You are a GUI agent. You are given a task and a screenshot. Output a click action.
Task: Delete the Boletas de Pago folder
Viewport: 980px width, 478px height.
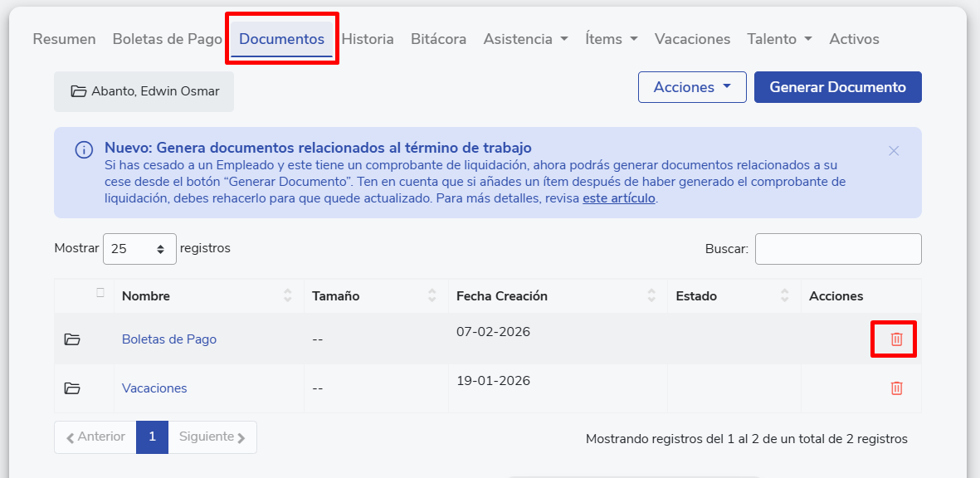(896, 339)
